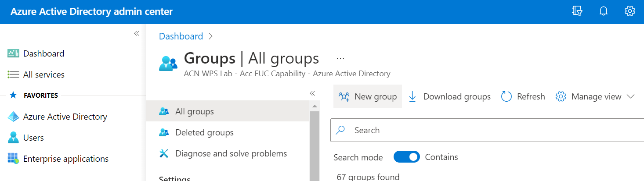The image size is (644, 181).
Task: Open the directory and subscription filter icon
Action: click(577, 11)
